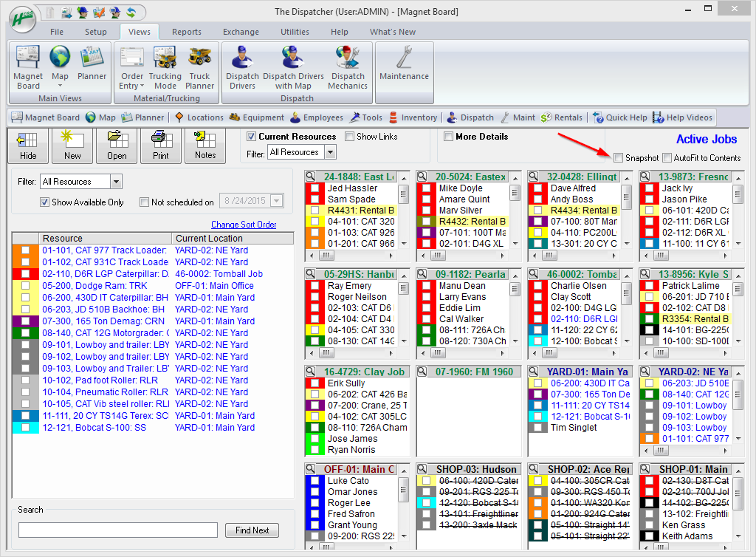The height and width of the screenshot is (557, 756).
Task: Click the magnifier on East job 24-1848
Action: (x=311, y=177)
